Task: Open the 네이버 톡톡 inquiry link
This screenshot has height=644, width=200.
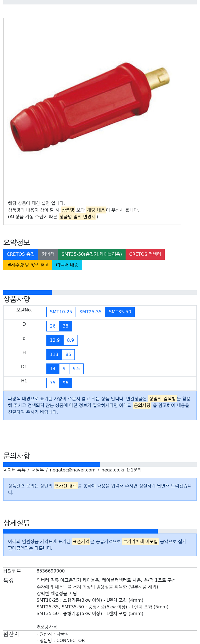Action: 14,470
